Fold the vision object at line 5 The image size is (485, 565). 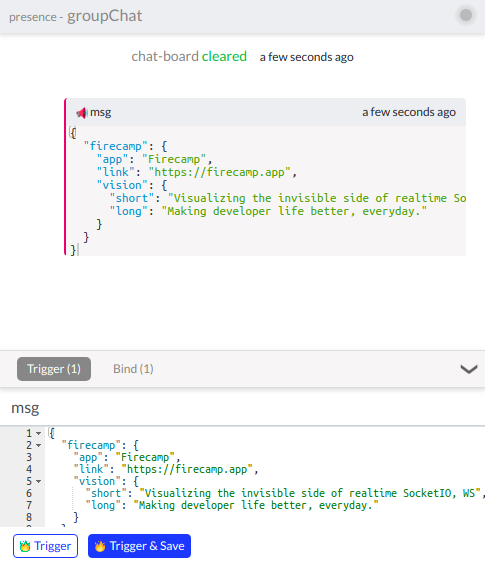[x=39, y=481]
